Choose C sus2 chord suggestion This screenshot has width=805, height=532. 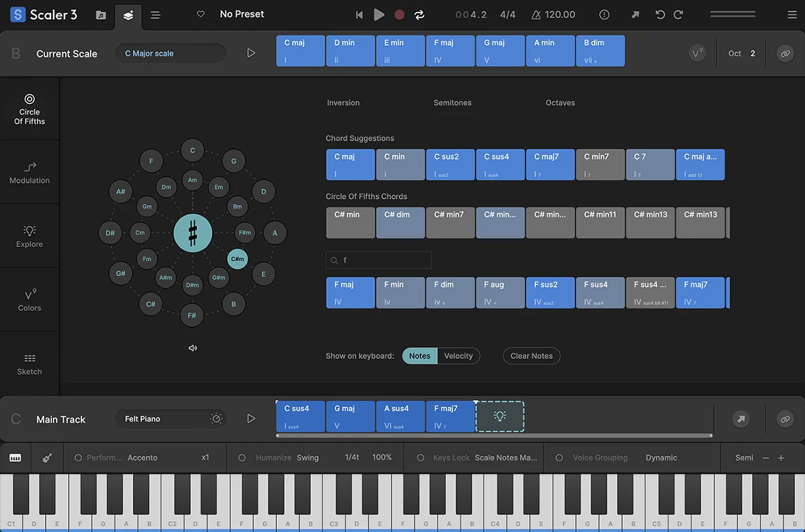(x=450, y=165)
